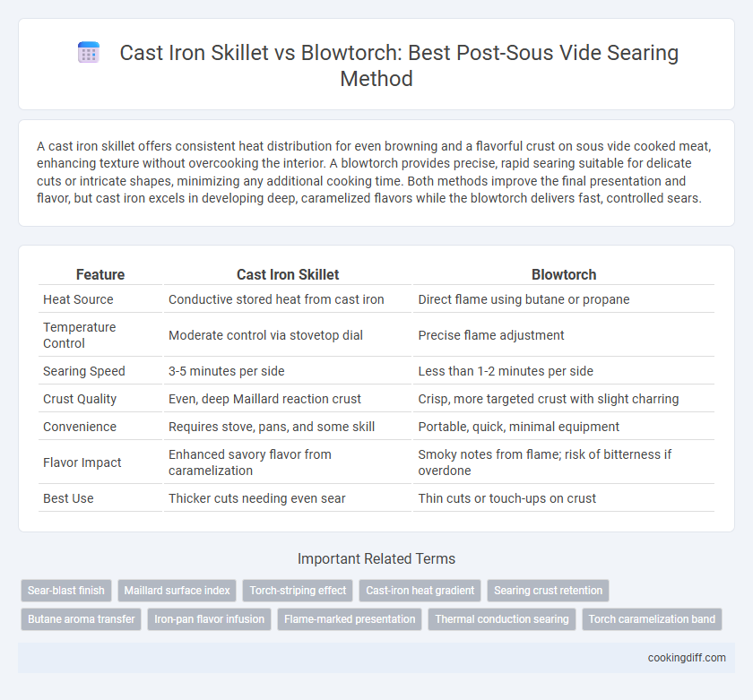
Task: Open the Torch caramelization band tag
Action: click(x=652, y=619)
